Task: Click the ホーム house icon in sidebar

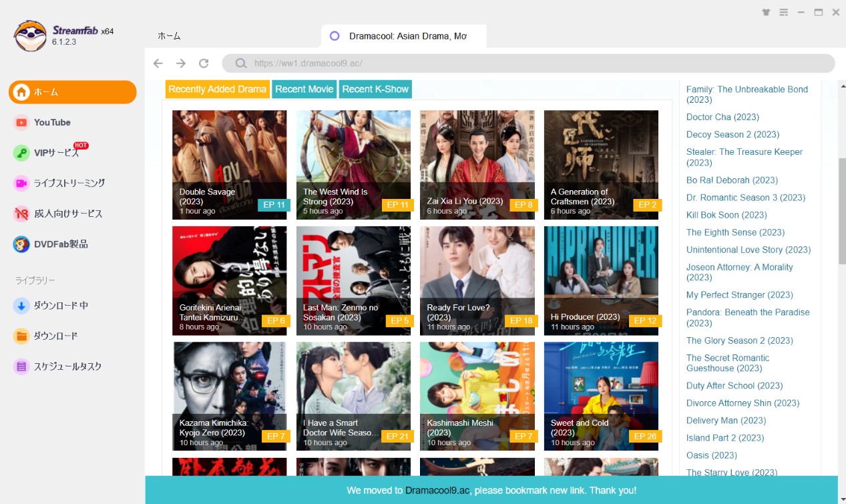Action: tap(21, 92)
